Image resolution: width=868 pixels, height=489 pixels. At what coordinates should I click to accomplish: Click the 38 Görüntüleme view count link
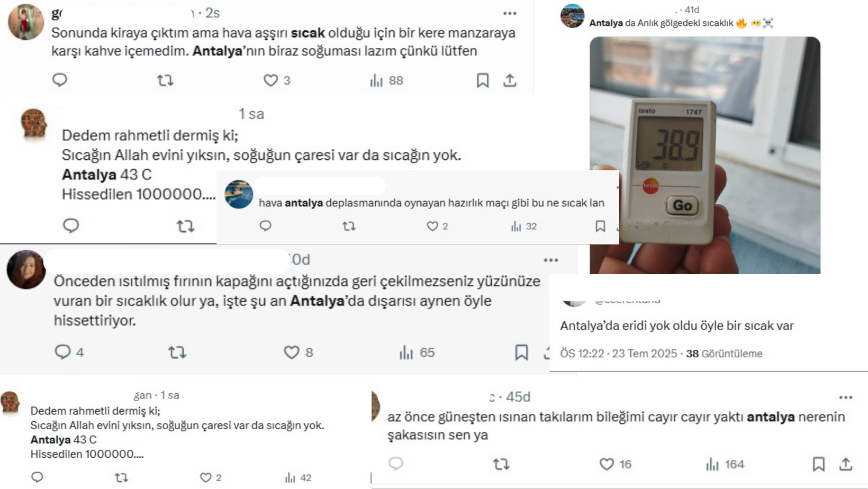coord(725,354)
